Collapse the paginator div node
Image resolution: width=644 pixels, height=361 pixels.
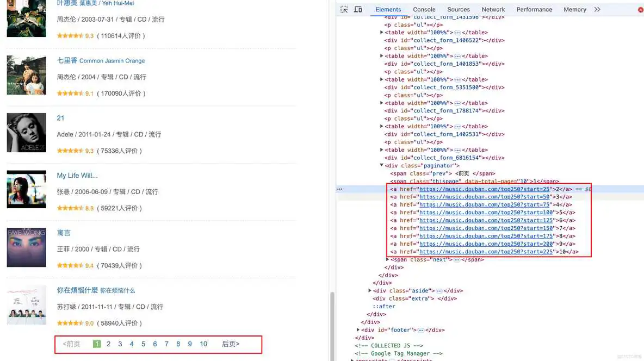click(381, 165)
